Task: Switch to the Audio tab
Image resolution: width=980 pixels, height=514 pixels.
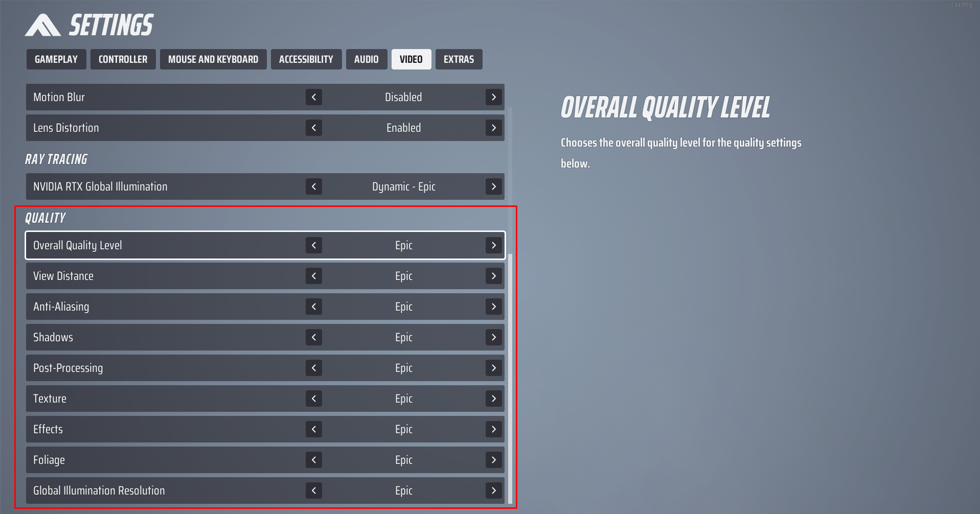Action: pyautogui.click(x=366, y=59)
